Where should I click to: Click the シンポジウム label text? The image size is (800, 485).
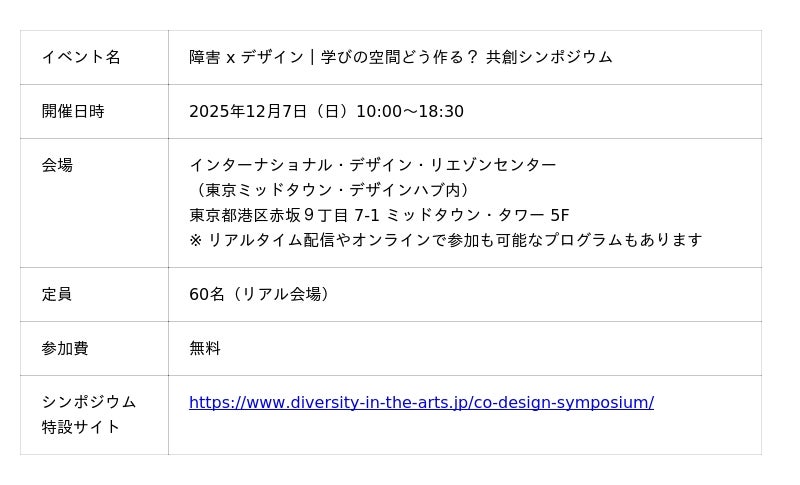point(89,402)
